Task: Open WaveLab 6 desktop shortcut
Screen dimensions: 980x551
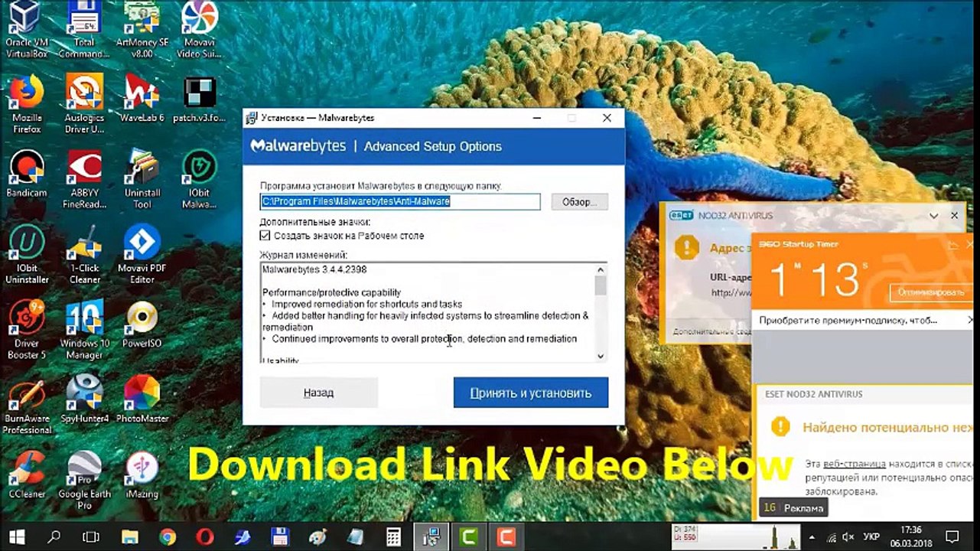Action: pos(142,99)
